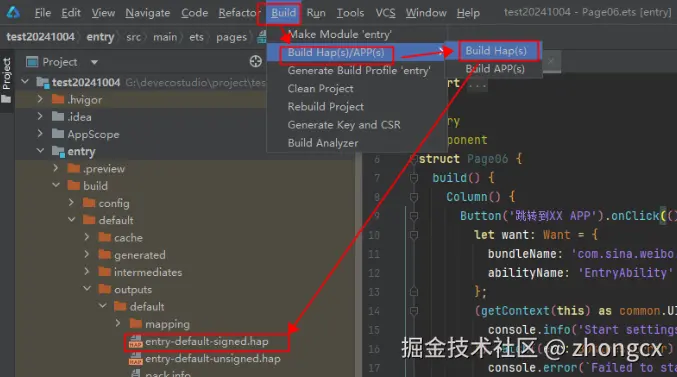Image resolution: width=677 pixels, height=377 pixels.
Task: Click the entry breadcrumb segment
Action: tap(100, 37)
